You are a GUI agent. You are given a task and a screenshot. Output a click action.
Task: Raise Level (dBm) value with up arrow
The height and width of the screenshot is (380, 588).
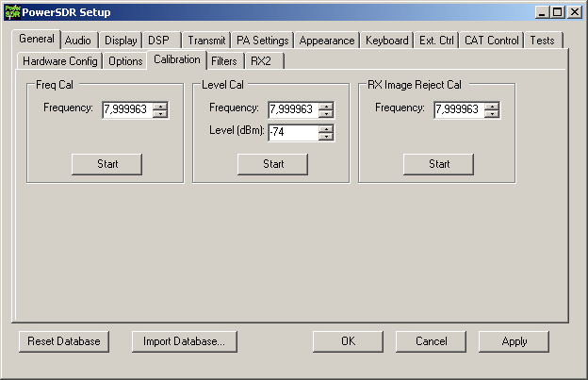click(x=327, y=128)
